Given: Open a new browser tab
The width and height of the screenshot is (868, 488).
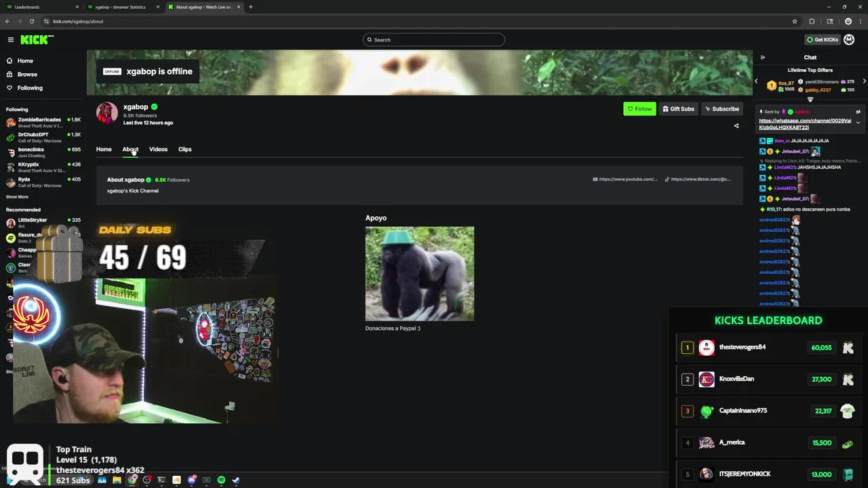Looking at the screenshot, I should [x=251, y=7].
